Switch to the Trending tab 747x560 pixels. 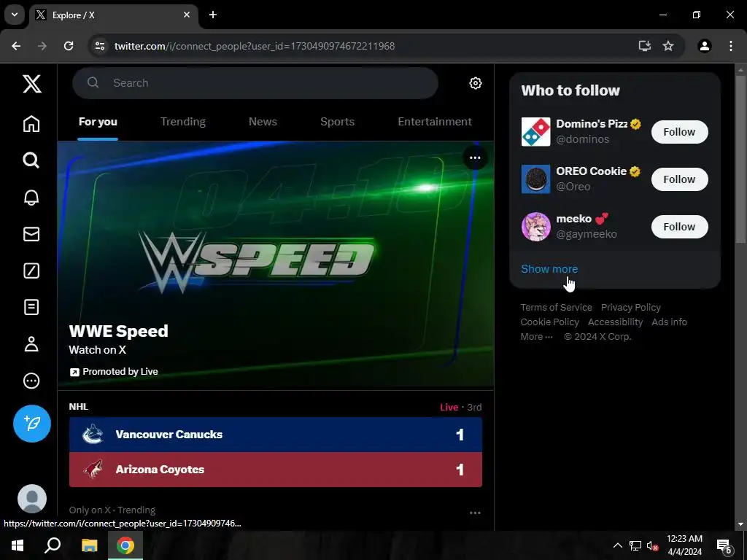coord(183,122)
